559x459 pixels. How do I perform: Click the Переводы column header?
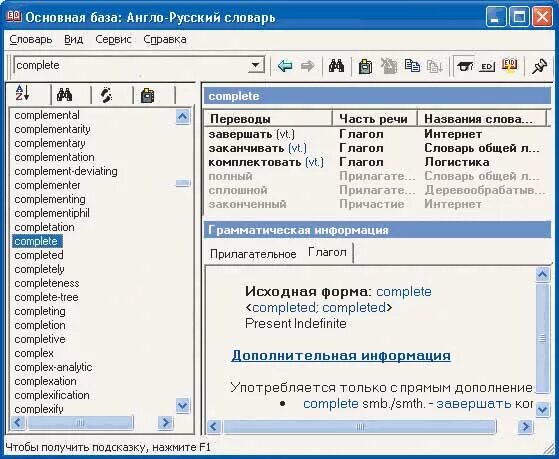coord(268,119)
